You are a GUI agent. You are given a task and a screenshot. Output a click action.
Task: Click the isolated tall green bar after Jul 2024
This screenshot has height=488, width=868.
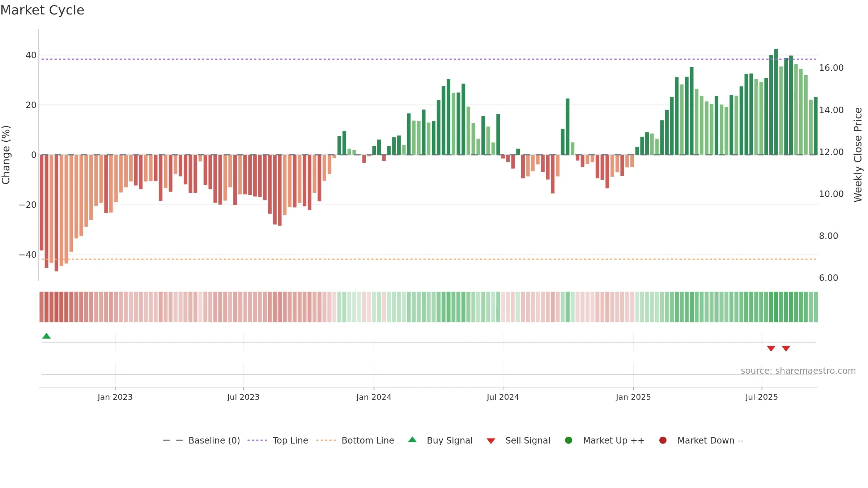(x=568, y=127)
